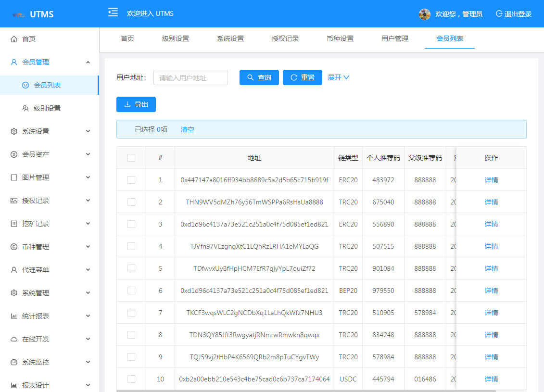Screen dimensions: 544x392
Task: Collapse sidebar with the menu fold icon
Action: click(113, 13)
